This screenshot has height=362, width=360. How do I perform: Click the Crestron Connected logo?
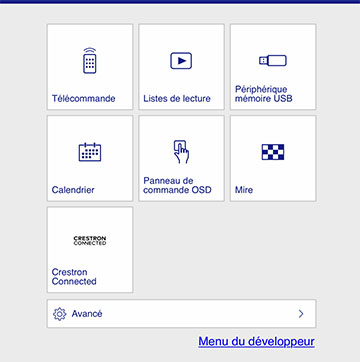[x=90, y=241]
